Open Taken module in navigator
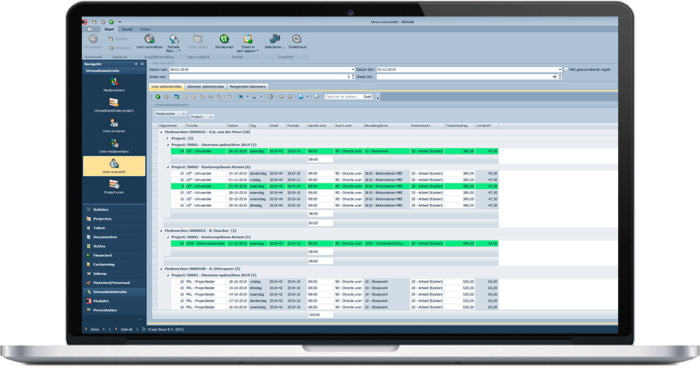This screenshot has height=376, width=700. [x=114, y=228]
